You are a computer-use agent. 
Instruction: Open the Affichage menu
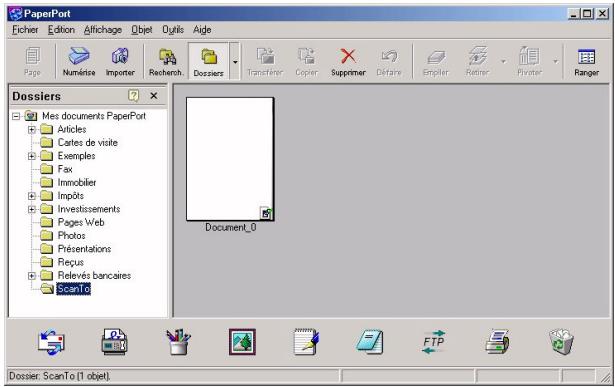pyautogui.click(x=103, y=30)
